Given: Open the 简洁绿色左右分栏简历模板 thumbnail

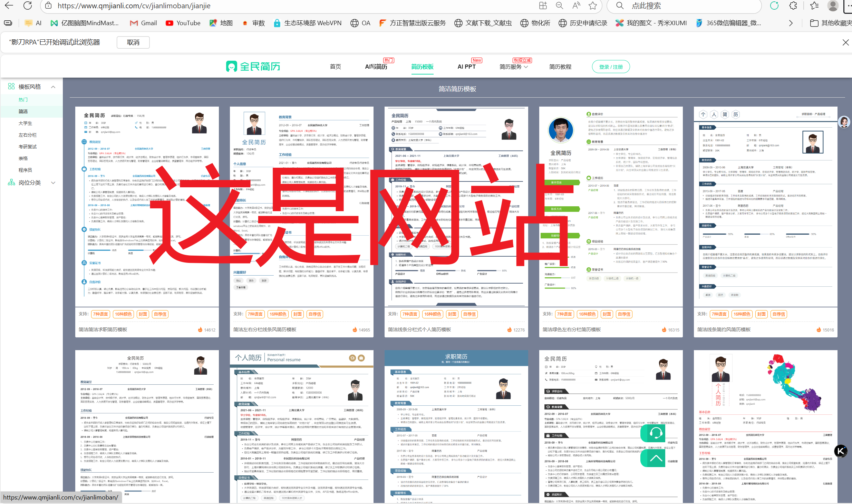Looking at the screenshot, I should tap(610, 207).
